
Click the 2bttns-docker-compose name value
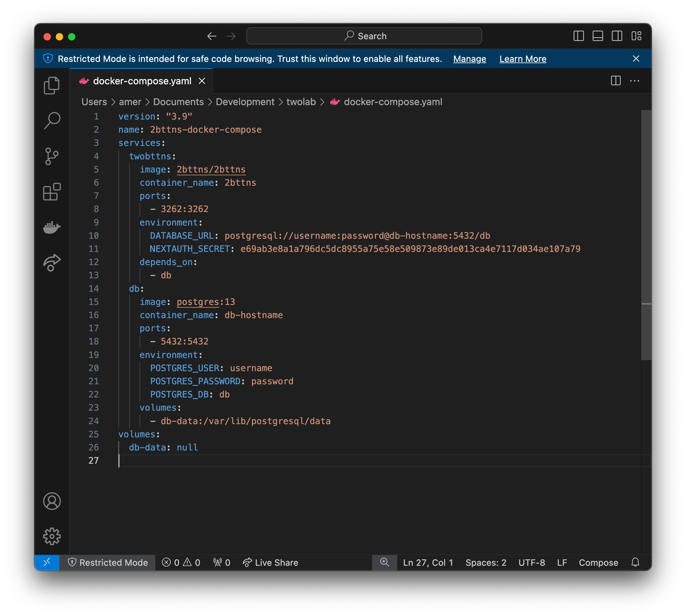[x=206, y=130]
